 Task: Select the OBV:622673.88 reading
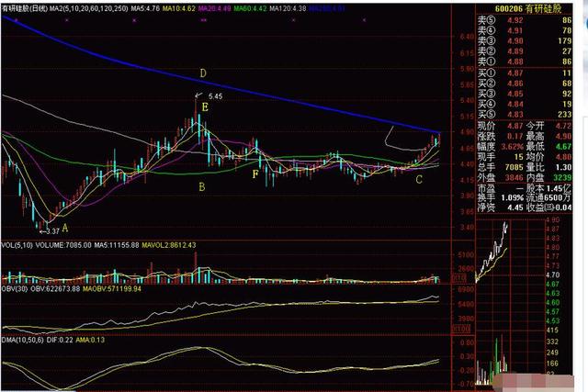[x=55, y=289]
